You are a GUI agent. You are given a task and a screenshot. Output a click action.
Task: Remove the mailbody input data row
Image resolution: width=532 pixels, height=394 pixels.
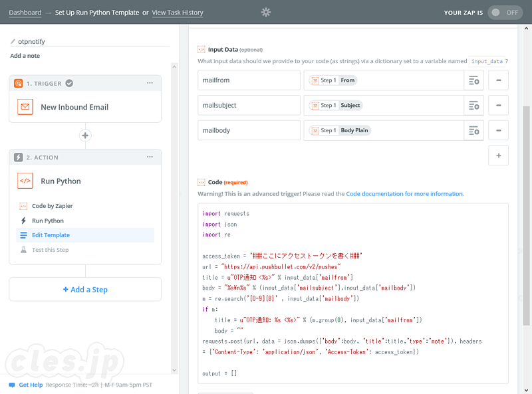point(498,130)
